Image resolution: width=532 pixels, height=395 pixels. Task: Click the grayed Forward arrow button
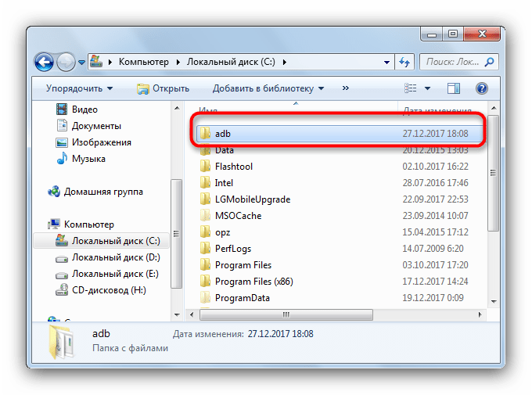click(x=66, y=62)
